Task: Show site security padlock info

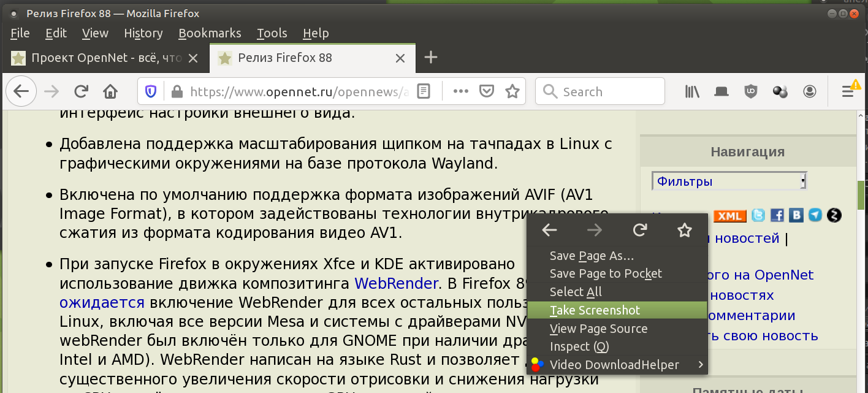Action: tap(177, 92)
